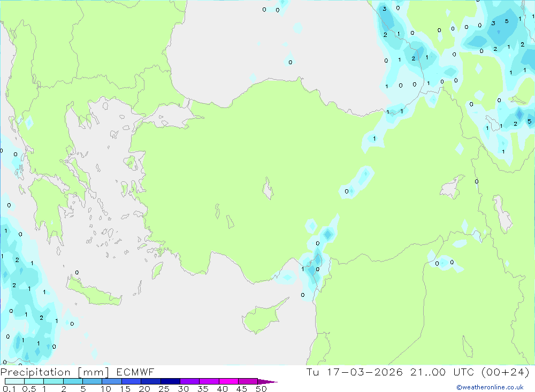The image size is (535, 392).
Task: Open the weatheronline.co.uk credit link
Action: [x=490, y=387]
